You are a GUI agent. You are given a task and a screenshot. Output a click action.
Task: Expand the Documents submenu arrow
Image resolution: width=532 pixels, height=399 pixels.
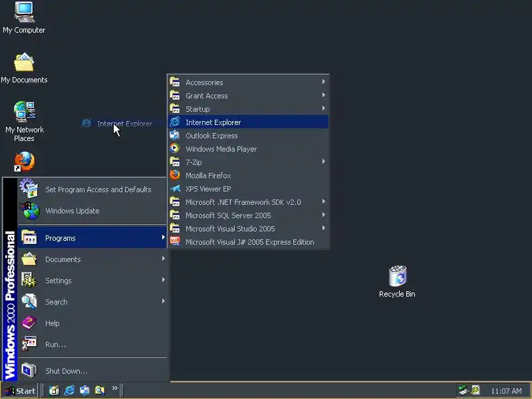[x=163, y=259]
